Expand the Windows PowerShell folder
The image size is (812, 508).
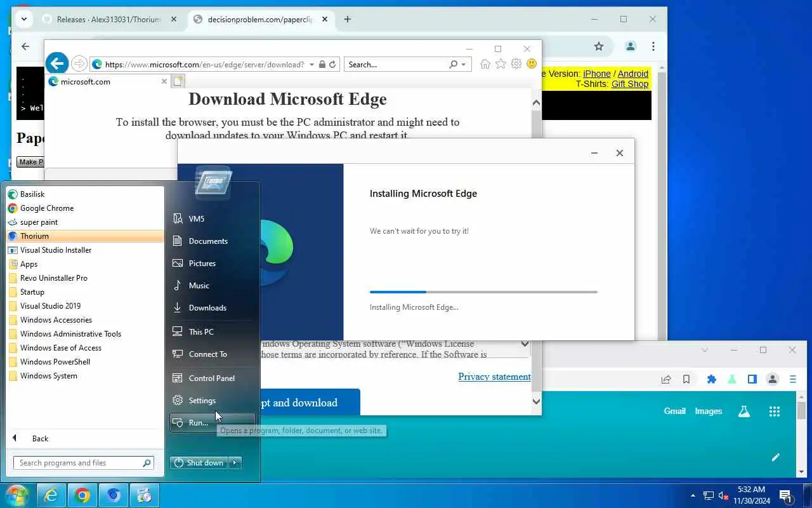(x=85, y=362)
